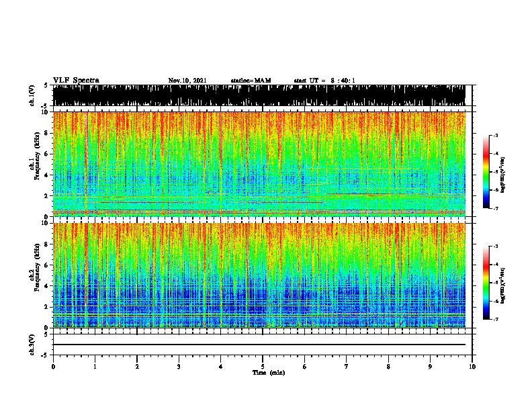Click the ch.2 spectrogram color scale bar
The height and width of the screenshot is (411, 532).
[x=486, y=283]
